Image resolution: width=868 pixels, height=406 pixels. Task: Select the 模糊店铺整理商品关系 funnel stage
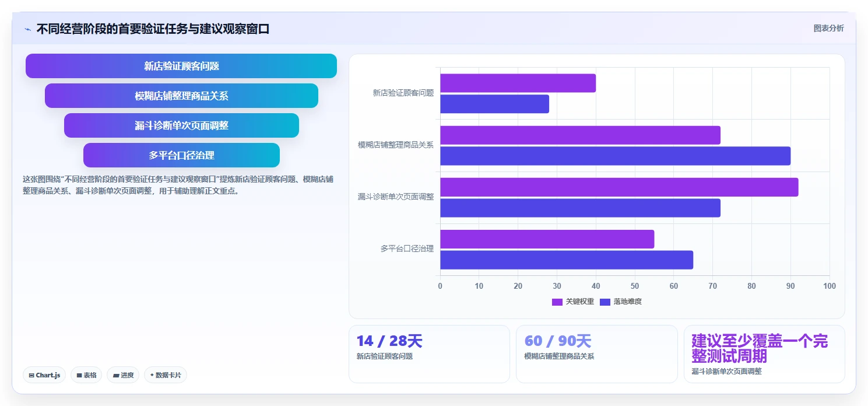click(x=181, y=96)
